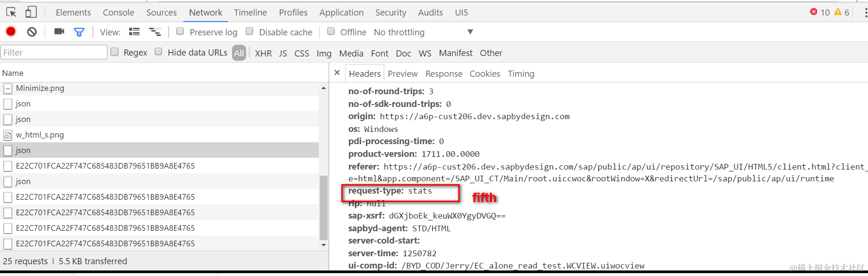Click the ui-comp-id header value
Image resolution: width=868 pixels, height=276 pixels.
point(523,266)
